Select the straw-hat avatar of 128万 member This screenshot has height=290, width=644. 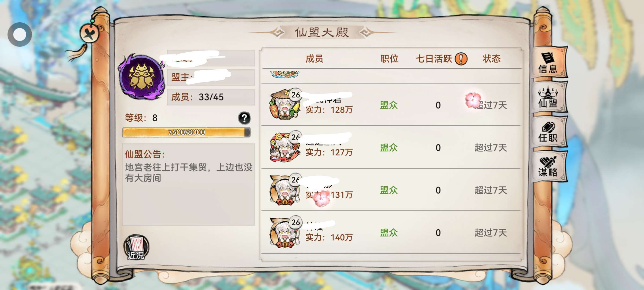(285, 104)
